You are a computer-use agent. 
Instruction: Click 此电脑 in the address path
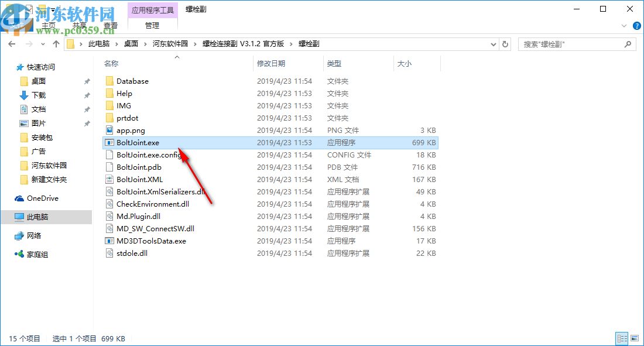[98, 44]
